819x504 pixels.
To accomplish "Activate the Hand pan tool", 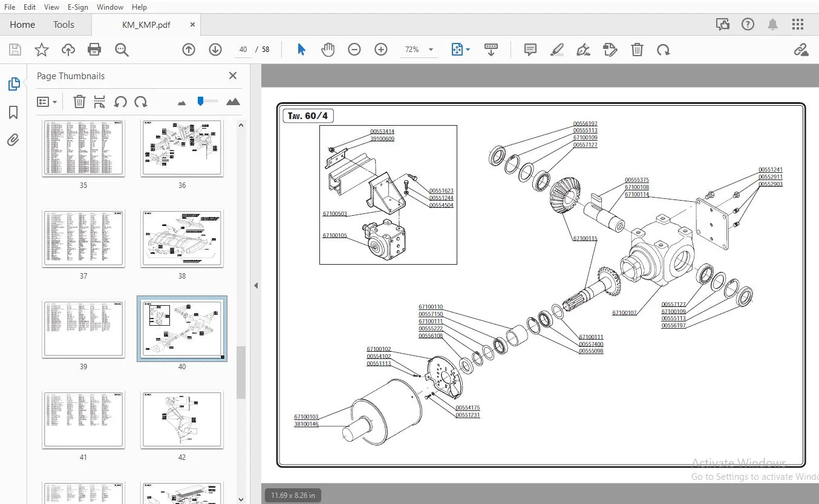I will click(x=328, y=50).
